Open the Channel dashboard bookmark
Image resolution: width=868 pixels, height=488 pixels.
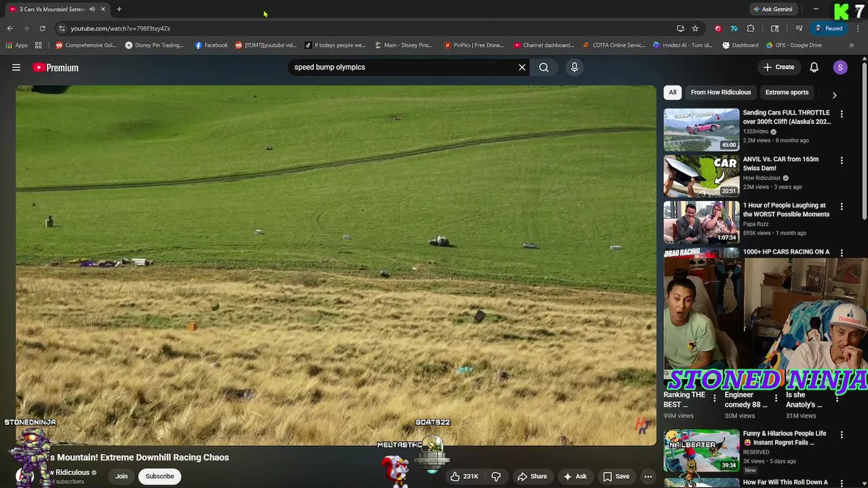(544, 45)
